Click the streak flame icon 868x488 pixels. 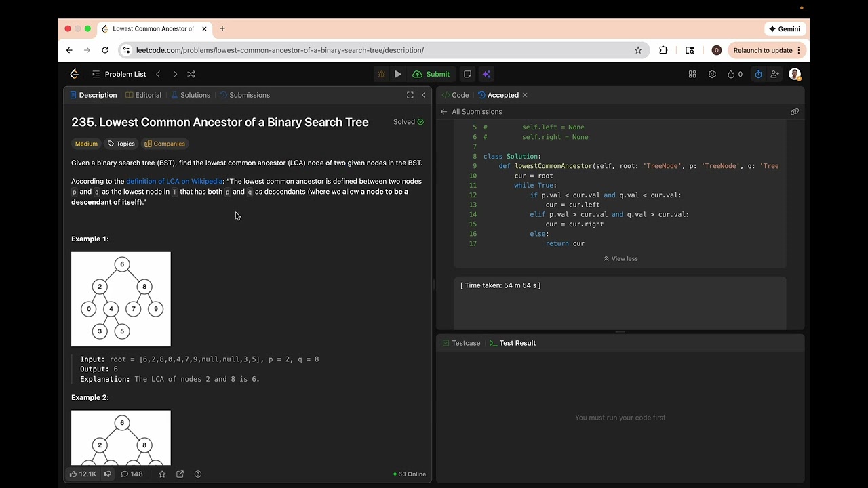(x=731, y=74)
